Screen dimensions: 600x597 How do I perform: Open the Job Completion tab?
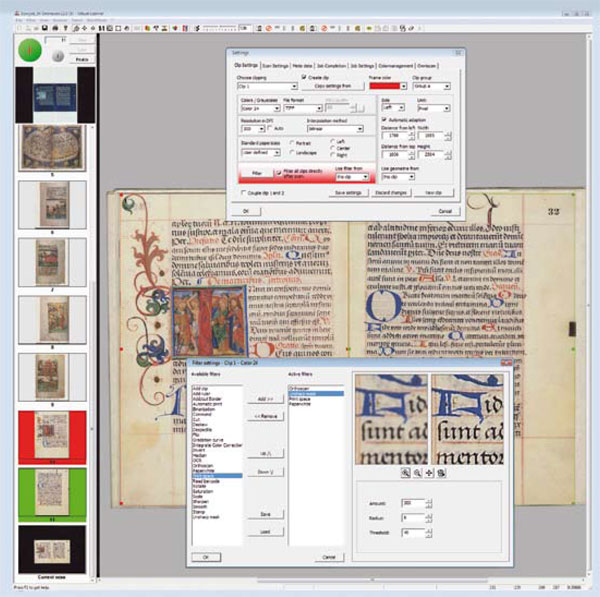331,66
